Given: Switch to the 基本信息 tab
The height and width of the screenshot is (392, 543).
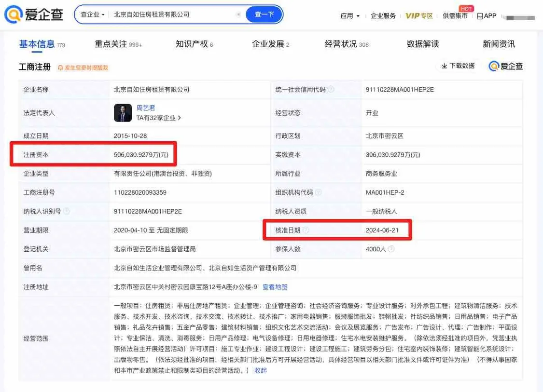Looking at the screenshot, I should pos(42,44).
